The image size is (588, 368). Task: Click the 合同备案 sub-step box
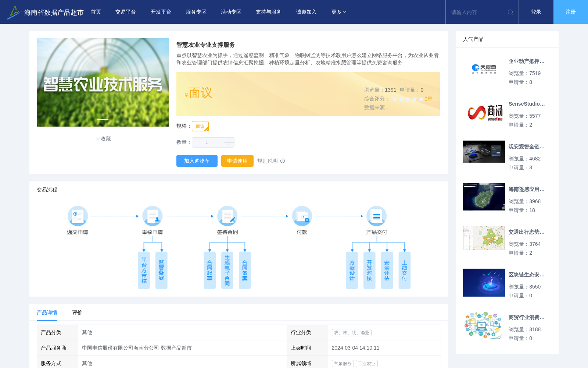pos(245,270)
